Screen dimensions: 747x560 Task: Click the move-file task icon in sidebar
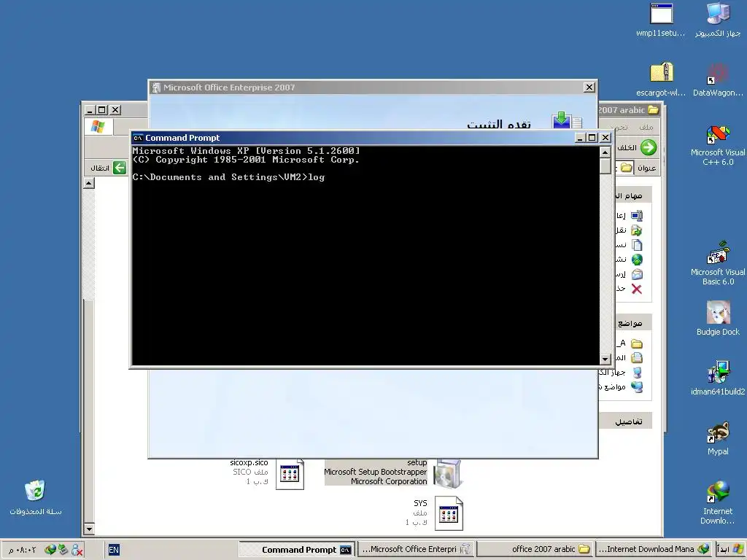point(636,230)
